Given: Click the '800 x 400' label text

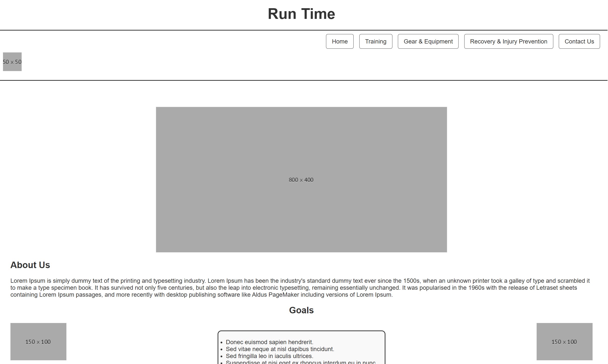Looking at the screenshot, I should coord(301,180).
